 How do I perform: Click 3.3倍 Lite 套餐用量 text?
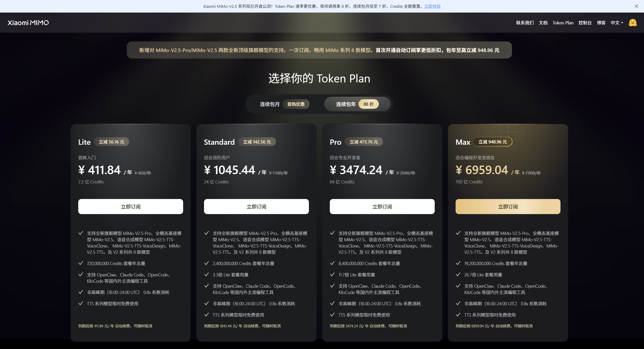click(231, 275)
